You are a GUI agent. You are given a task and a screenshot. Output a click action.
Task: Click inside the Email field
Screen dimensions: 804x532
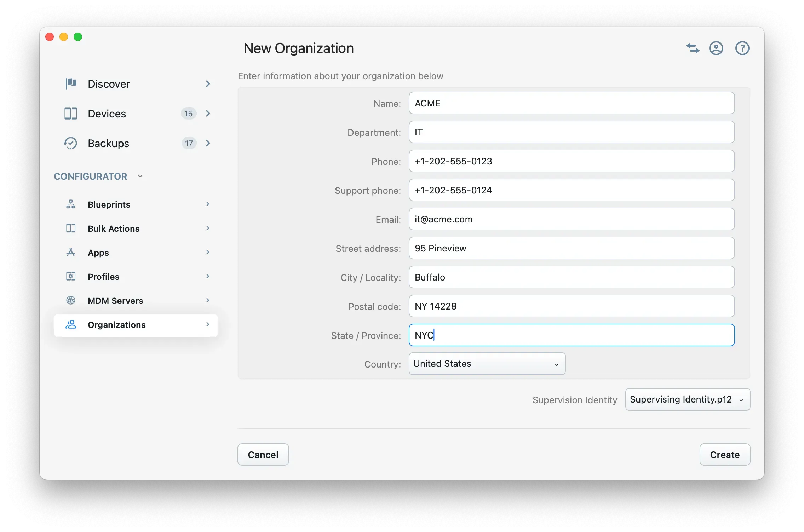[x=571, y=219]
